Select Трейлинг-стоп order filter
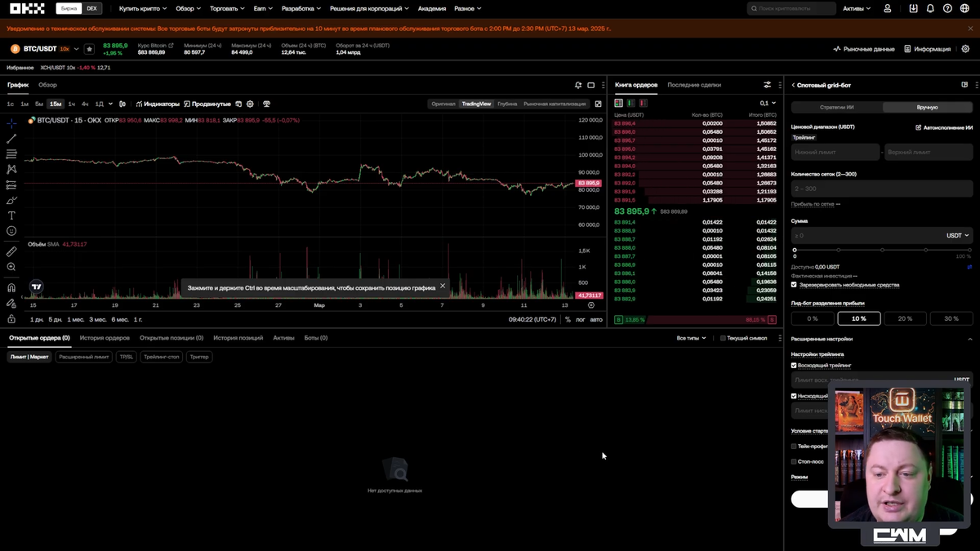This screenshot has width=980, height=551. [x=161, y=357]
